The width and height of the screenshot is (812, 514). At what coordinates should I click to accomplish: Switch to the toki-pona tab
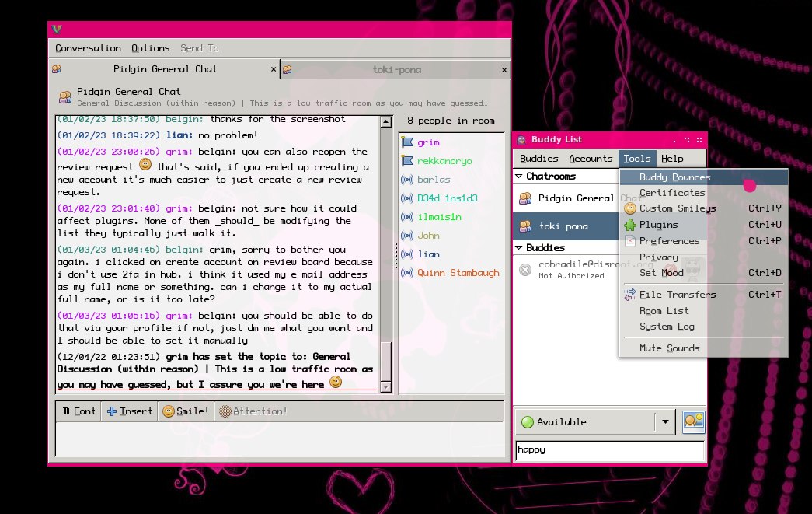click(x=398, y=69)
